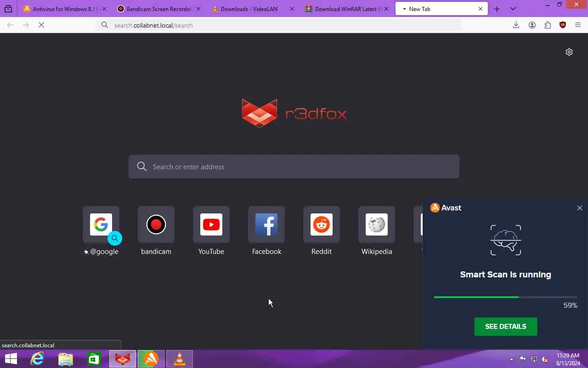Click the URL bar showing search.collabnet.local
Screen dimensions: 588x368
(279, 25)
